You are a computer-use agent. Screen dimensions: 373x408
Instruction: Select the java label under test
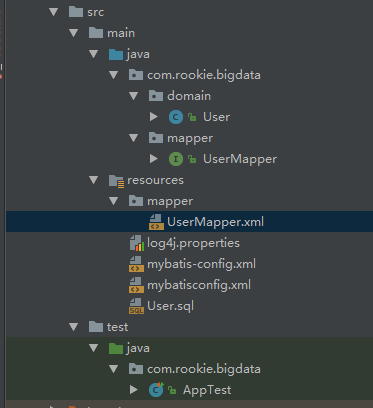pyautogui.click(x=138, y=348)
